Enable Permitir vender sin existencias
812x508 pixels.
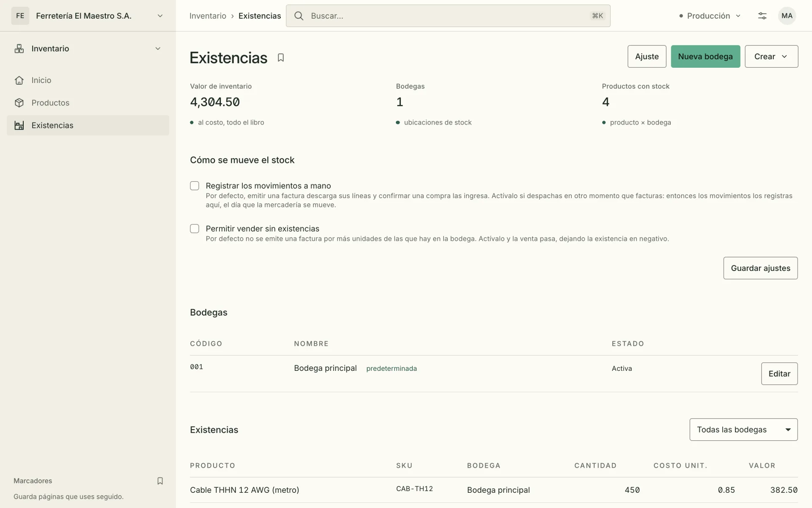click(x=195, y=229)
